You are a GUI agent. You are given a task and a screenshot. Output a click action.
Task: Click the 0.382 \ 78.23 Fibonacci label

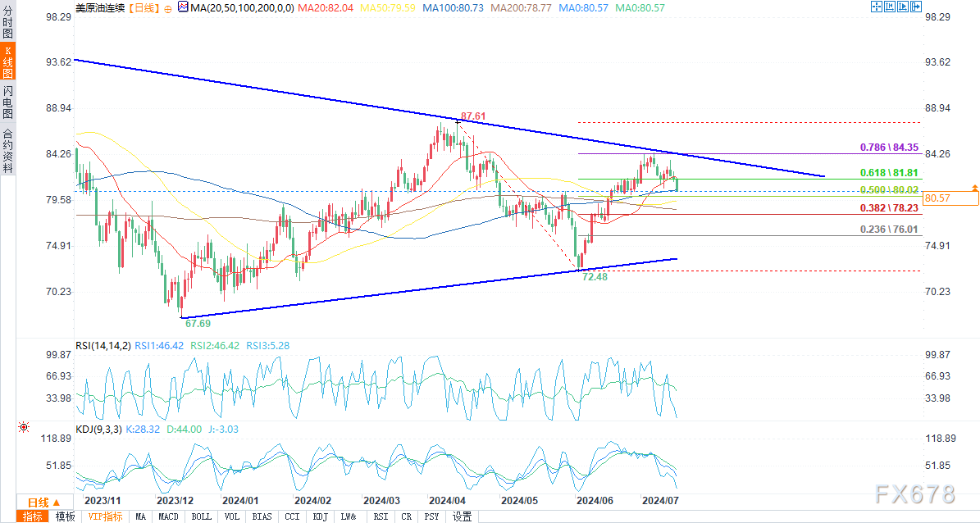click(889, 208)
